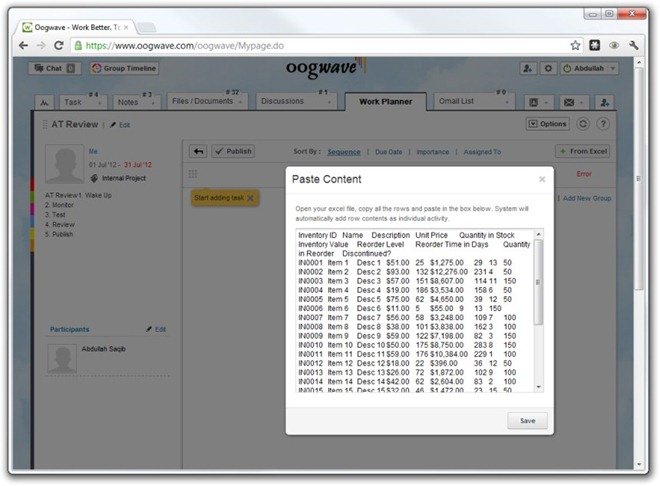Click Add New Group link

pyautogui.click(x=587, y=198)
